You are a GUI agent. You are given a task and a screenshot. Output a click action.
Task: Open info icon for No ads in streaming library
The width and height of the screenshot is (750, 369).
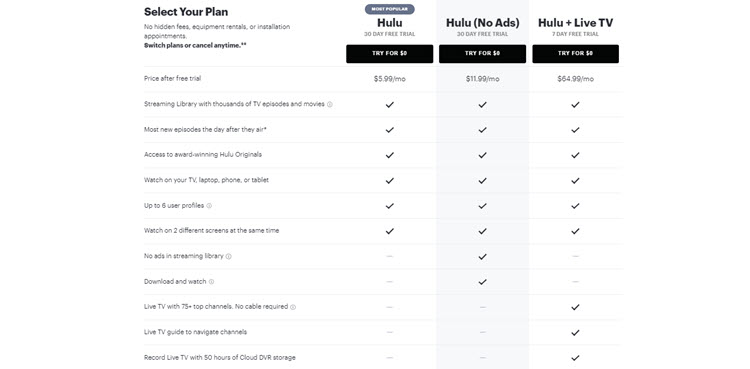click(x=229, y=257)
